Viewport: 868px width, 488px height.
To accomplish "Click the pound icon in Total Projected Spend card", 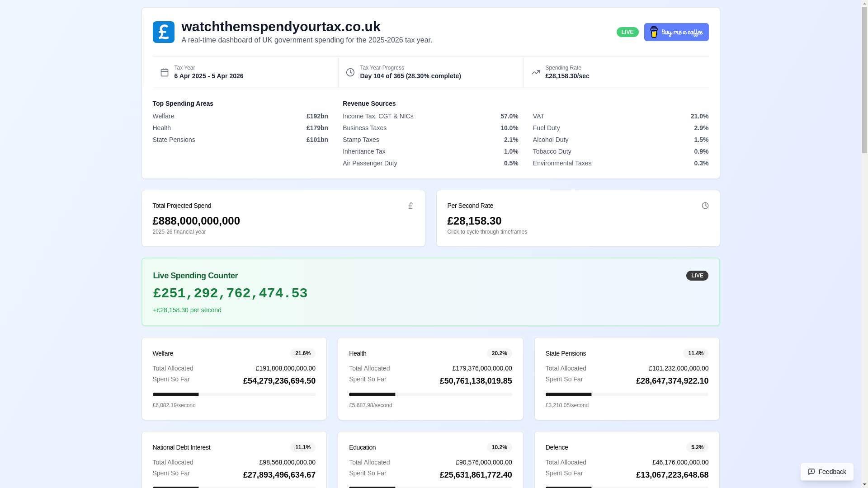I will [x=410, y=206].
